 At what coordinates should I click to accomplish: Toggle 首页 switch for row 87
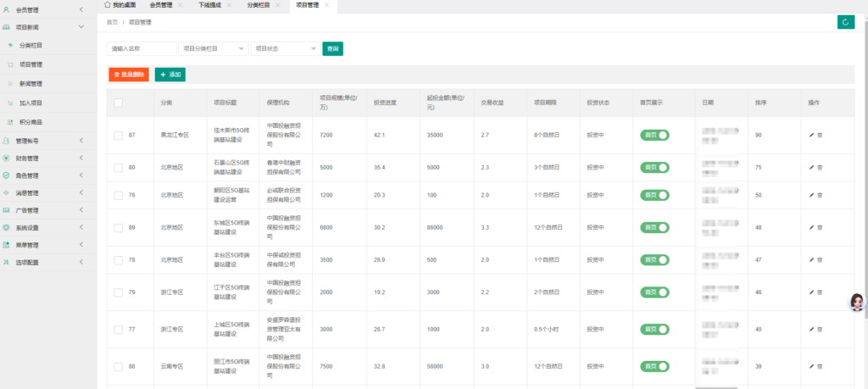pos(654,135)
